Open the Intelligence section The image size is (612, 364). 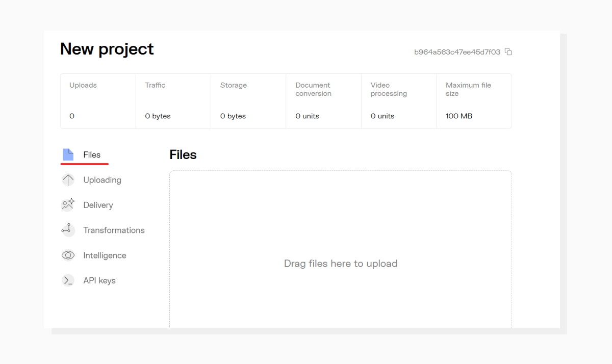104,255
